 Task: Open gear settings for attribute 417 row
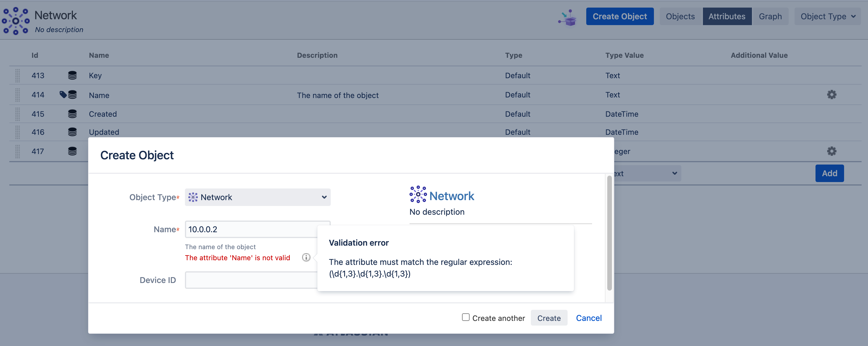point(831,151)
